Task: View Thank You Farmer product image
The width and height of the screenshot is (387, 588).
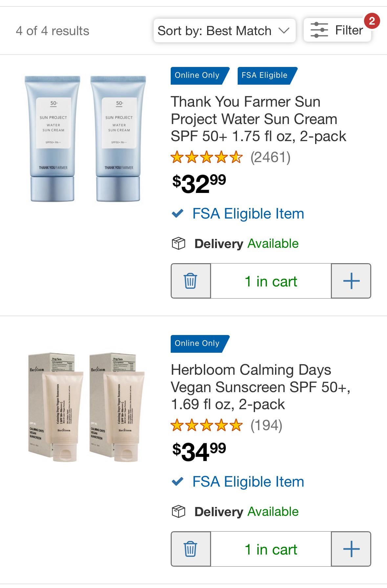Action: [85, 139]
